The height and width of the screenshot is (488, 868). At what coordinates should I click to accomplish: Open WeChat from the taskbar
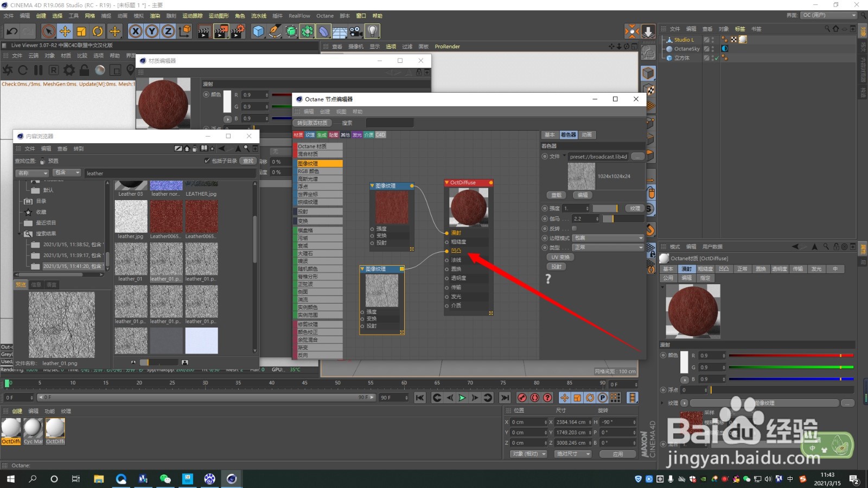(x=165, y=479)
